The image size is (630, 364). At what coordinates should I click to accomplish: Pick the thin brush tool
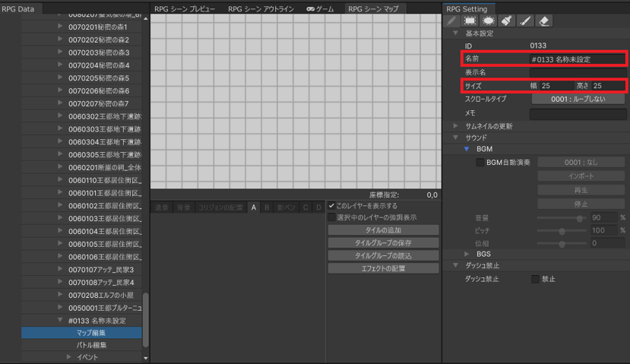[x=525, y=21]
